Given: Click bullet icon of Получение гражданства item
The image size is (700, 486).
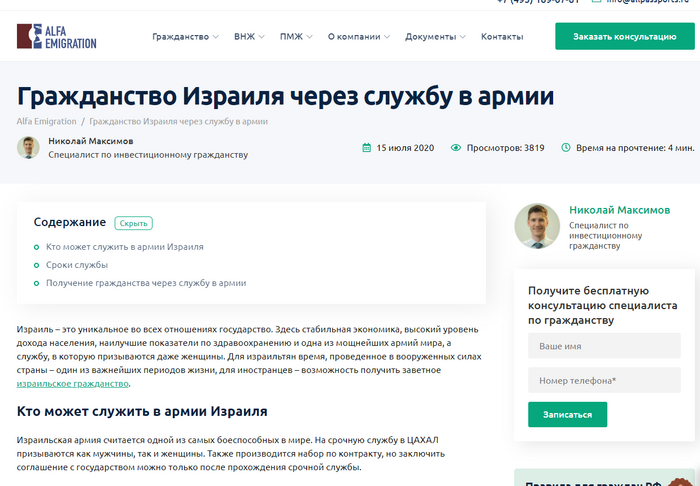Looking at the screenshot, I should point(37,283).
